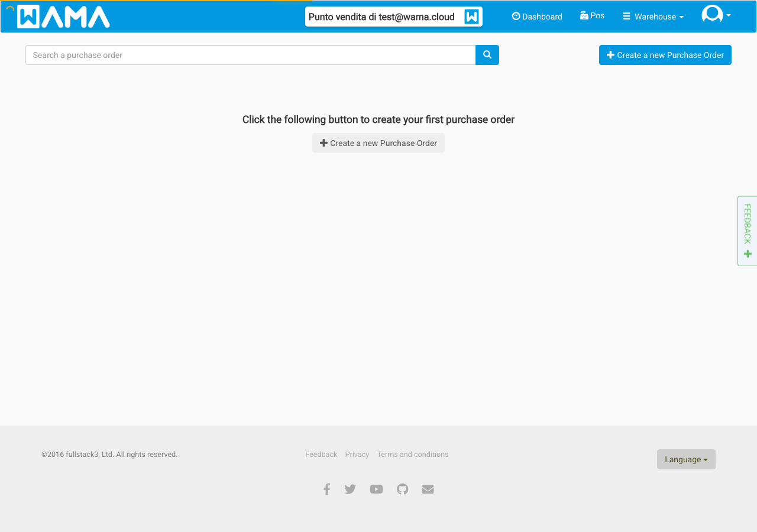Open the Pos page from the navbar
This screenshot has width=757, height=532.
pos(592,16)
